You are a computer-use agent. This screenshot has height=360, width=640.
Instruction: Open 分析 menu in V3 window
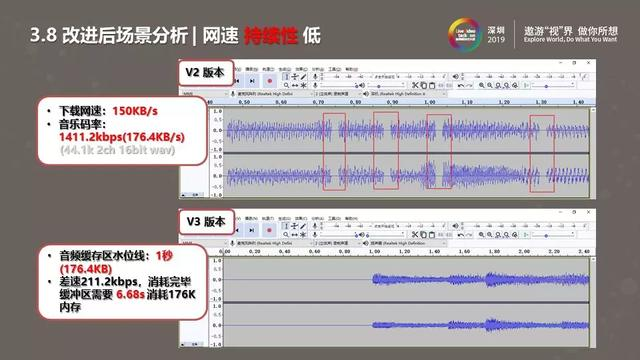(318, 218)
